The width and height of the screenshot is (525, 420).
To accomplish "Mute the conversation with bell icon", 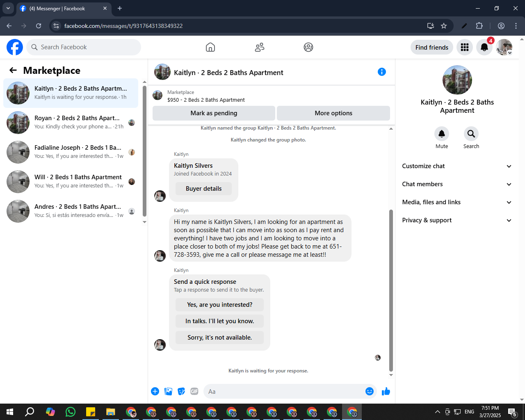I will [442, 134].
